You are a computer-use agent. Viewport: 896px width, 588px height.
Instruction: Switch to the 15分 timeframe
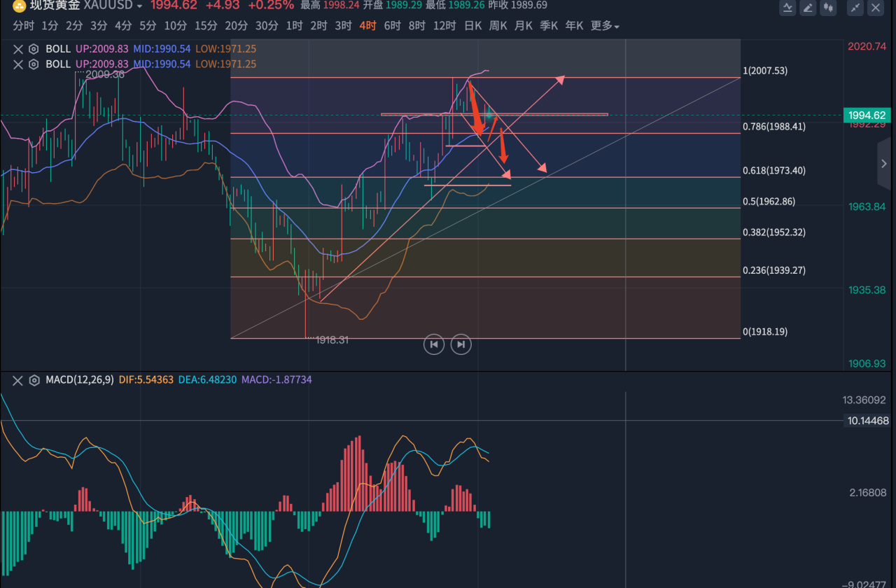pos(206,26)
